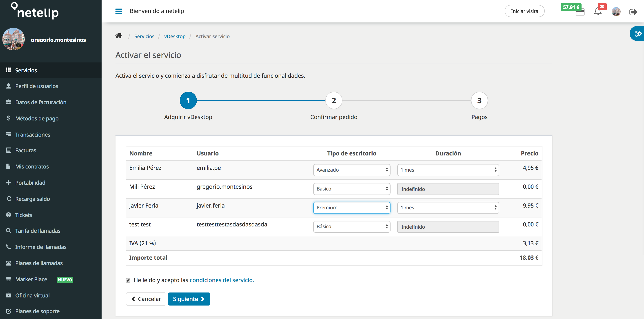Click the Cancelar button
Screen dimensions: 644x319
pos(146,299)
